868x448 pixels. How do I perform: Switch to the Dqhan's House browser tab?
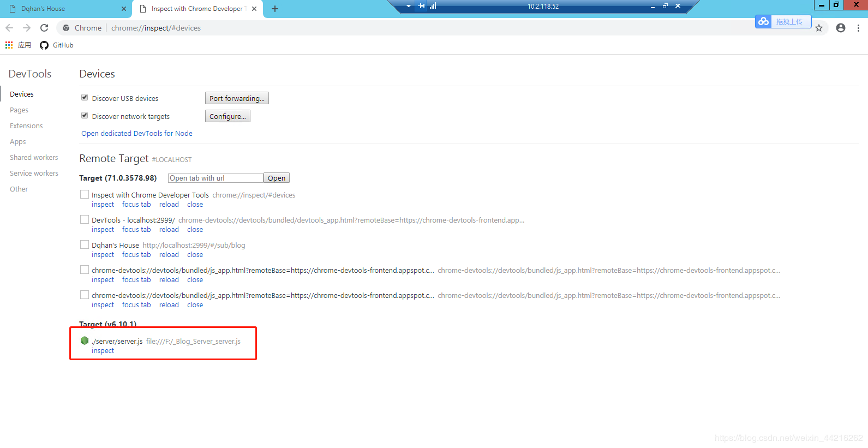point(65,9)
